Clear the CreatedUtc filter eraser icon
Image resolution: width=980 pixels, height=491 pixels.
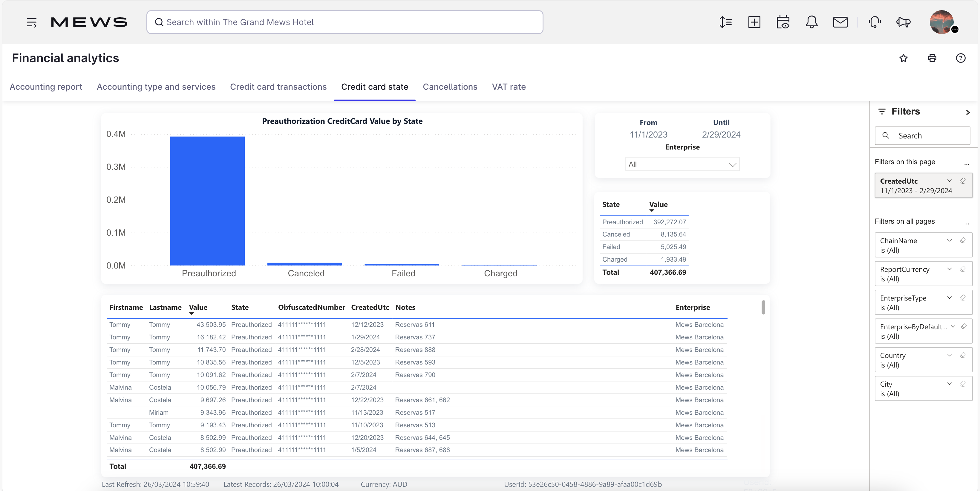click(962, 181)
